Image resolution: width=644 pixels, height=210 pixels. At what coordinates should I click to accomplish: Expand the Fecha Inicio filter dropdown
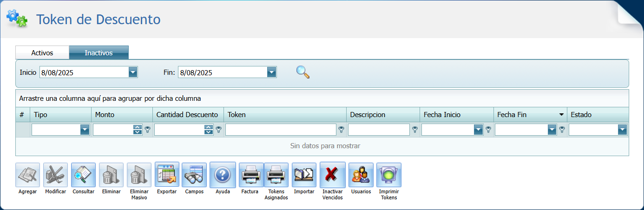coord(479,130)
